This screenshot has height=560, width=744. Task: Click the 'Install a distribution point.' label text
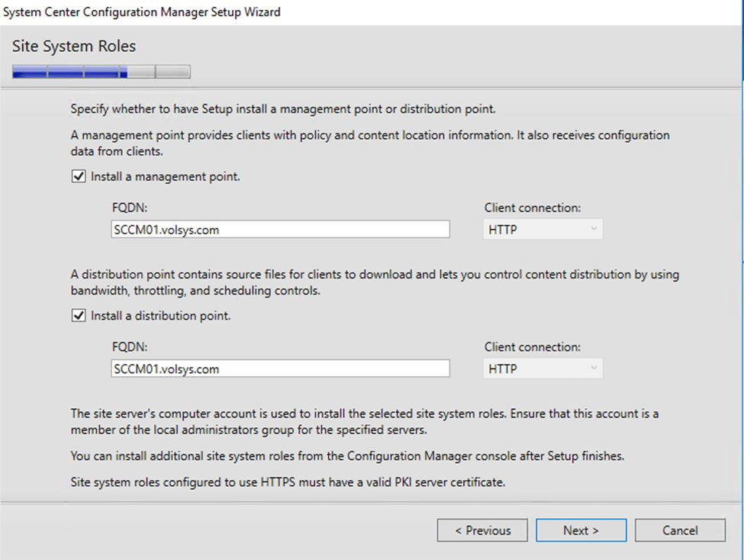(x=160, y=315)
